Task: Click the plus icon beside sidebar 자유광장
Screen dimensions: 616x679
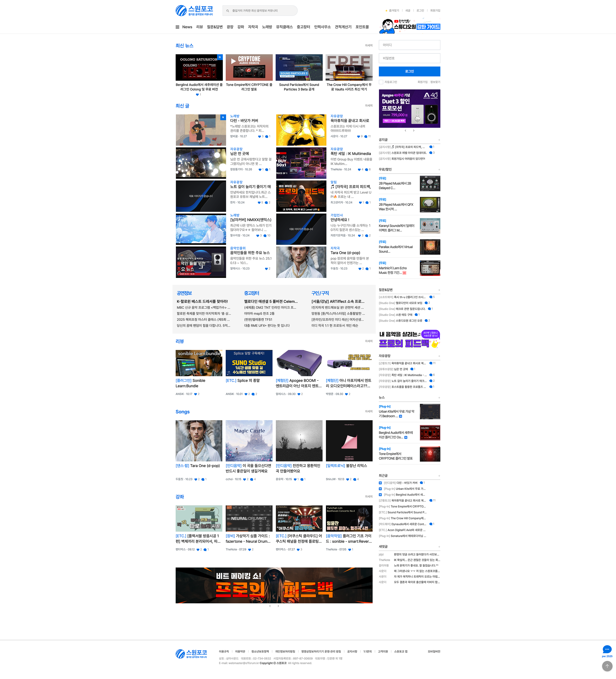Action: (x=439, y=356)
